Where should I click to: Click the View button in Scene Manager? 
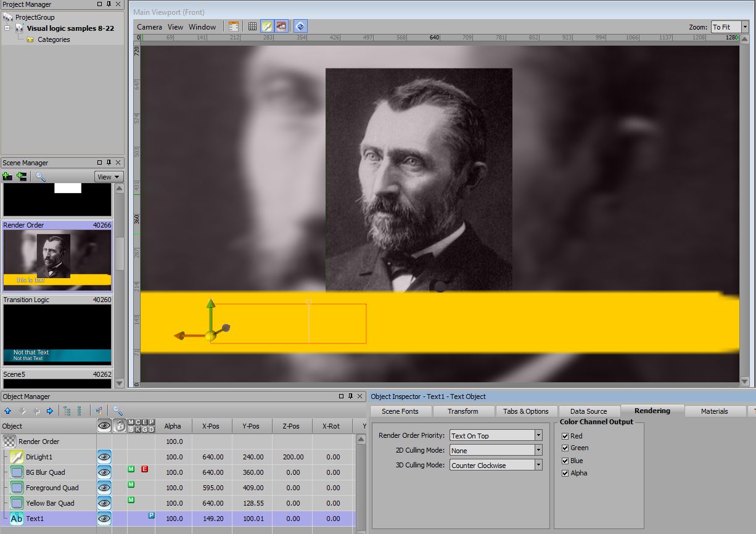109,177
